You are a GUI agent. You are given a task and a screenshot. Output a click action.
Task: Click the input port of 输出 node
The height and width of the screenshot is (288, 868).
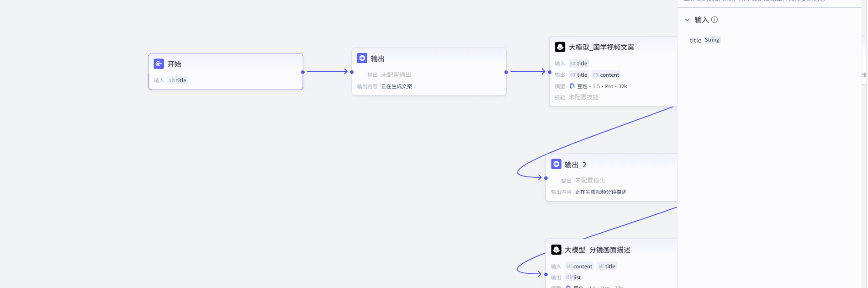pyautogui.click(x=352, y=72)
